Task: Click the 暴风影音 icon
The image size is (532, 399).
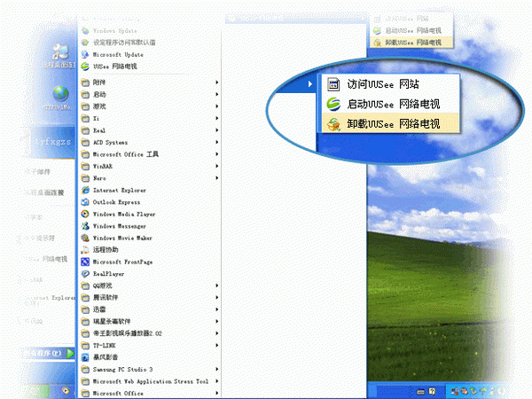Action: coord(85,357)
